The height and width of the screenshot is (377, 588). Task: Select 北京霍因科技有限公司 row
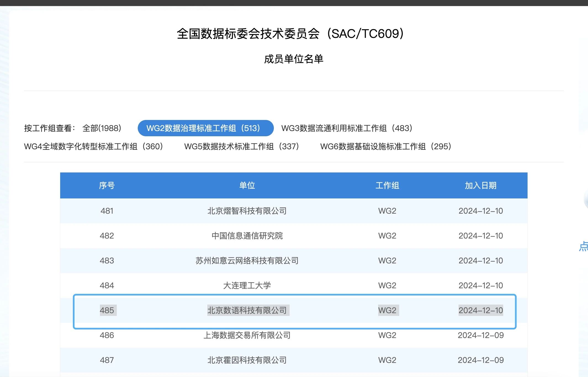(247, 360)
